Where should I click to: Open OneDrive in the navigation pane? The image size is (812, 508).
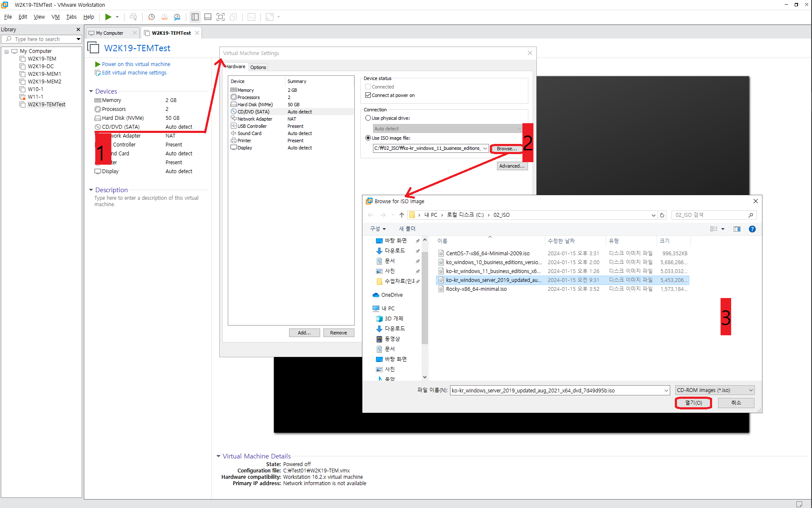click(387, 295)
